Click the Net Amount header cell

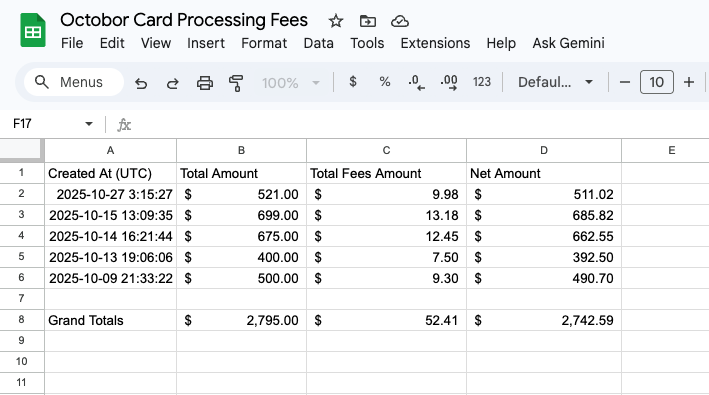[544, 173]
